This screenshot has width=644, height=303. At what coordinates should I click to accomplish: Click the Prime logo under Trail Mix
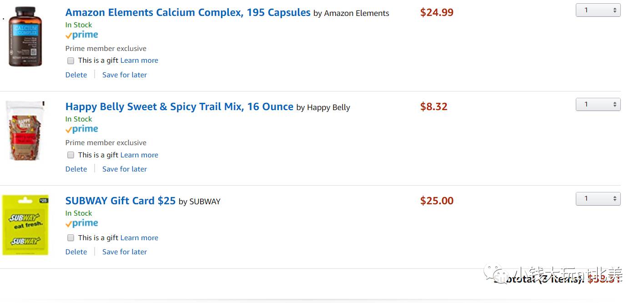coord(82,129)
